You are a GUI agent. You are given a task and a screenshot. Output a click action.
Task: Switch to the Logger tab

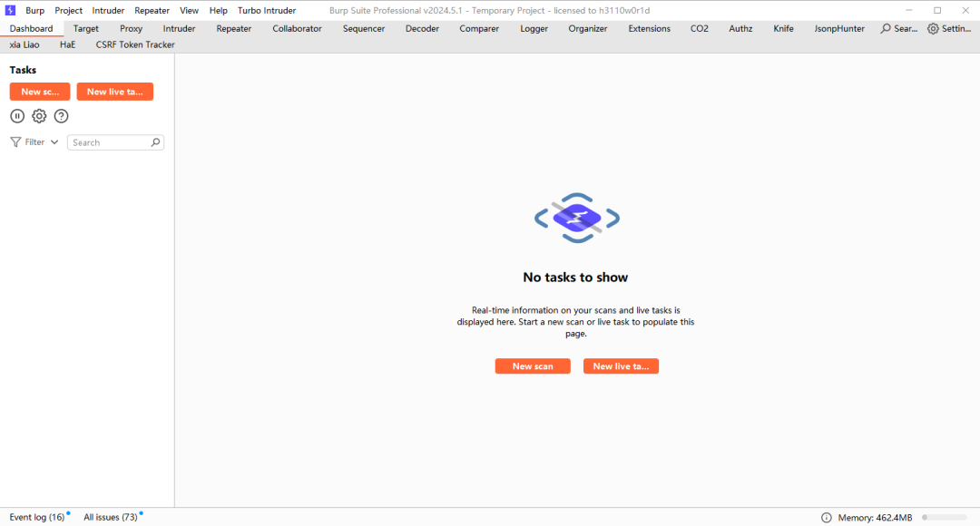click(534, 29)
